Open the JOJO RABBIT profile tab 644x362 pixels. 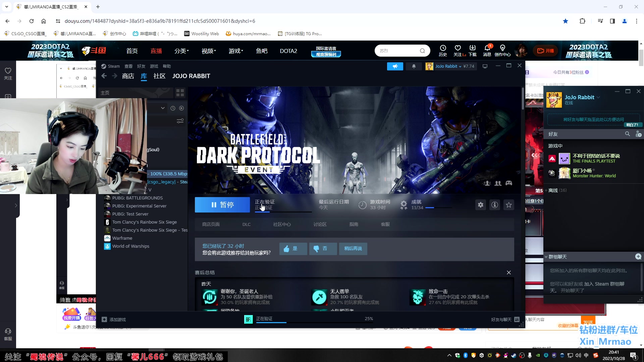191,76
